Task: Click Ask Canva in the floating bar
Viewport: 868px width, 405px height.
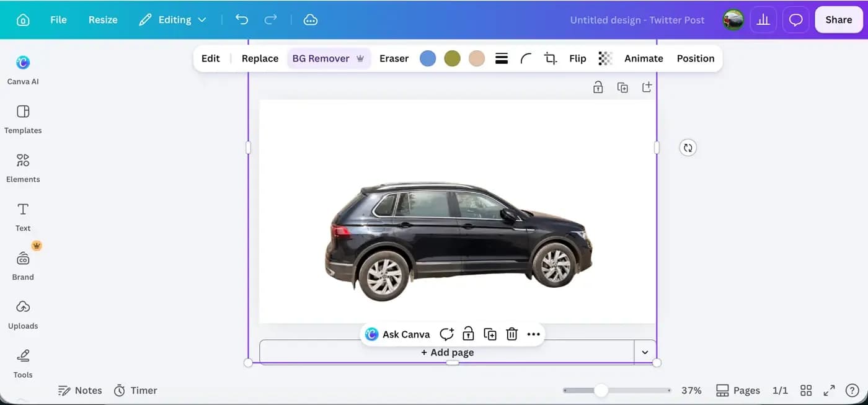Action: pyautogui.click(x=397, y=334)
